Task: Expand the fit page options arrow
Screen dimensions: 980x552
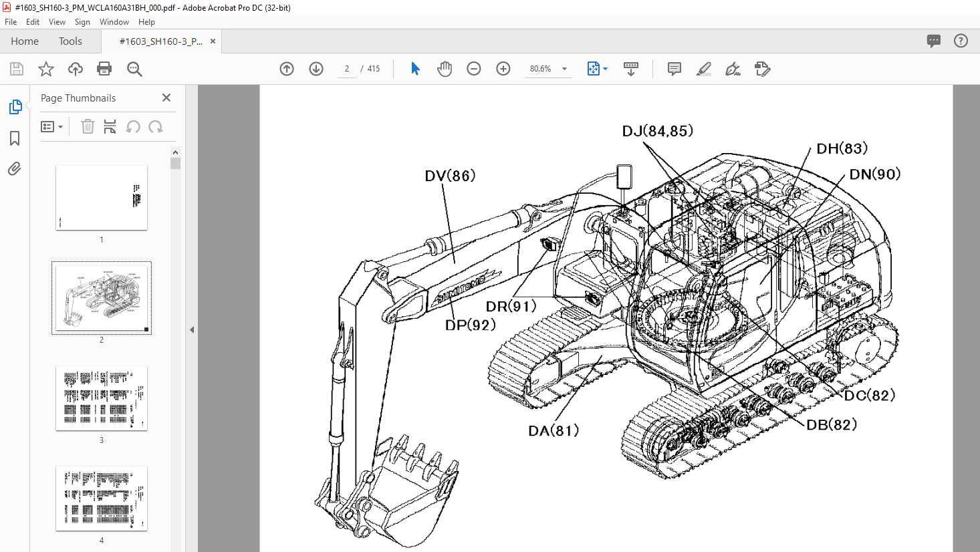Action: 606,69
